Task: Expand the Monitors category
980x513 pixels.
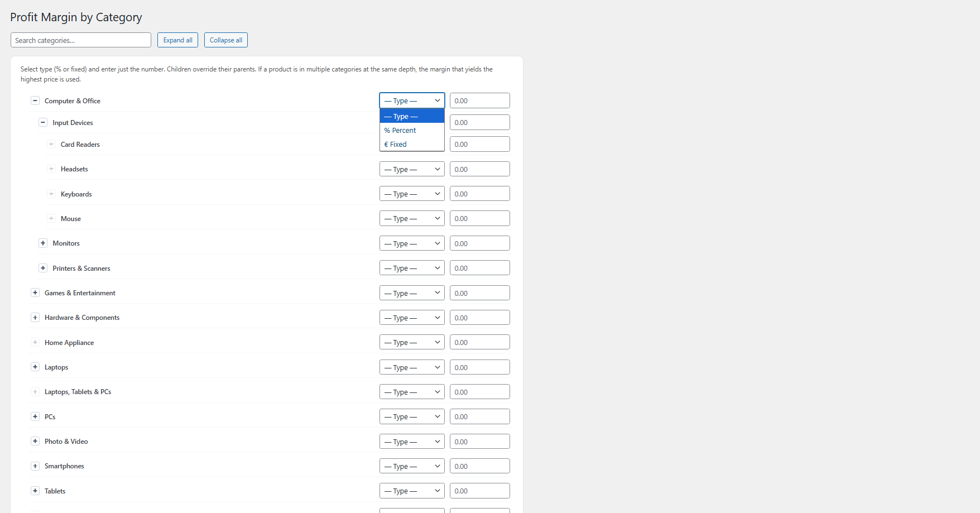Action: 43,243
